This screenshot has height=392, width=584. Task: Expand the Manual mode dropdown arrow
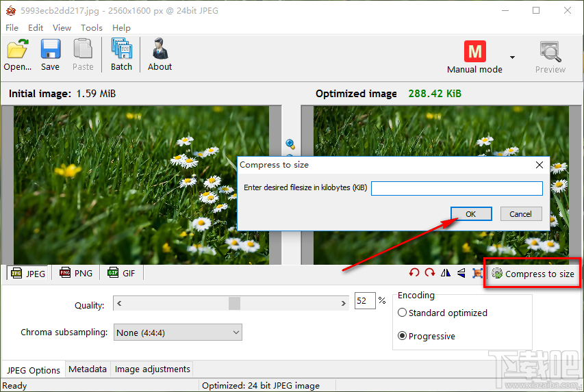click(x=513, y=57)
